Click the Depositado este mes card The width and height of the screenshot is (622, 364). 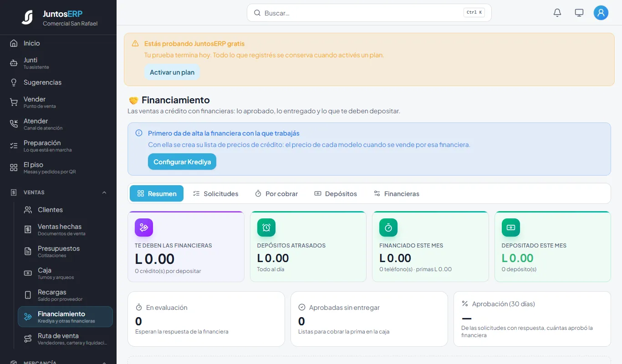point(553,247)
